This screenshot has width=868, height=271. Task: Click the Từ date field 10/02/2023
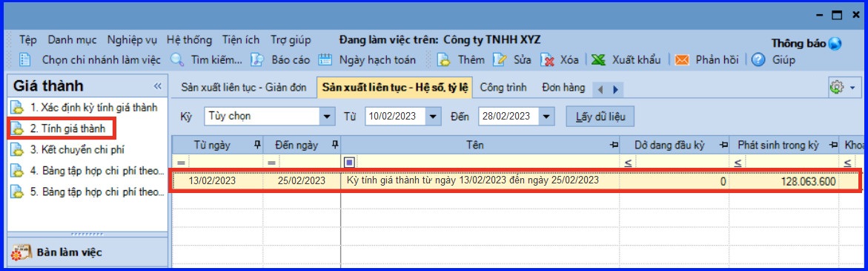tap(396, 117)
